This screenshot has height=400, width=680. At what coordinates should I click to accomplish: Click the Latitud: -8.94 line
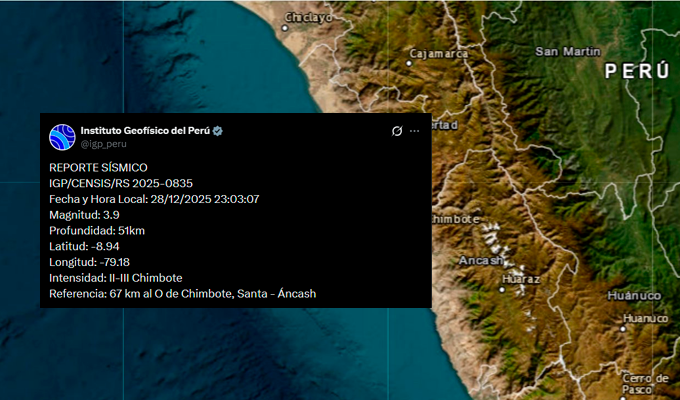(x=84, y=246)
